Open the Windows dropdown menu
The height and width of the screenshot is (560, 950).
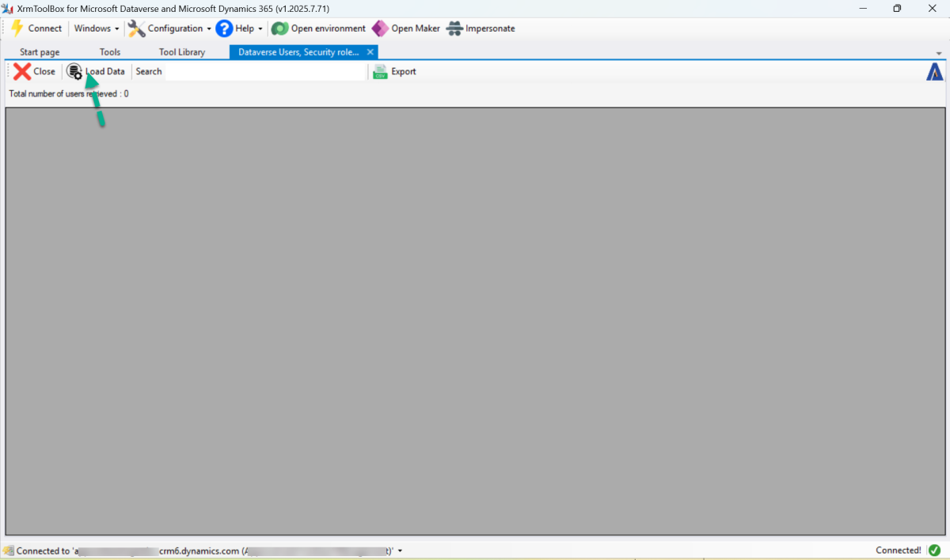pyautogui.click(x=97, y=28)
